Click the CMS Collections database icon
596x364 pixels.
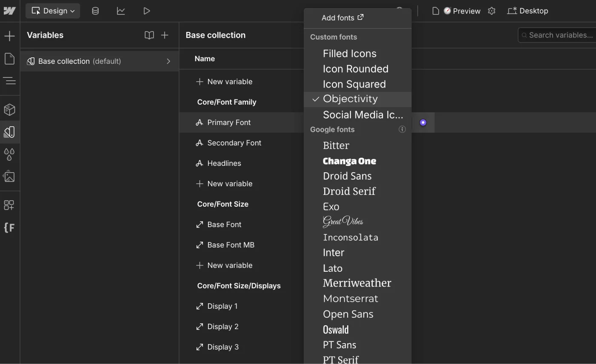pos(95,11)
